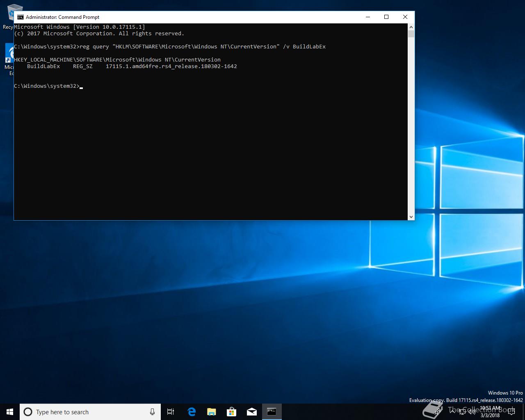Select the Command Prompt taskbar button
525x420 pixels.
272,412
